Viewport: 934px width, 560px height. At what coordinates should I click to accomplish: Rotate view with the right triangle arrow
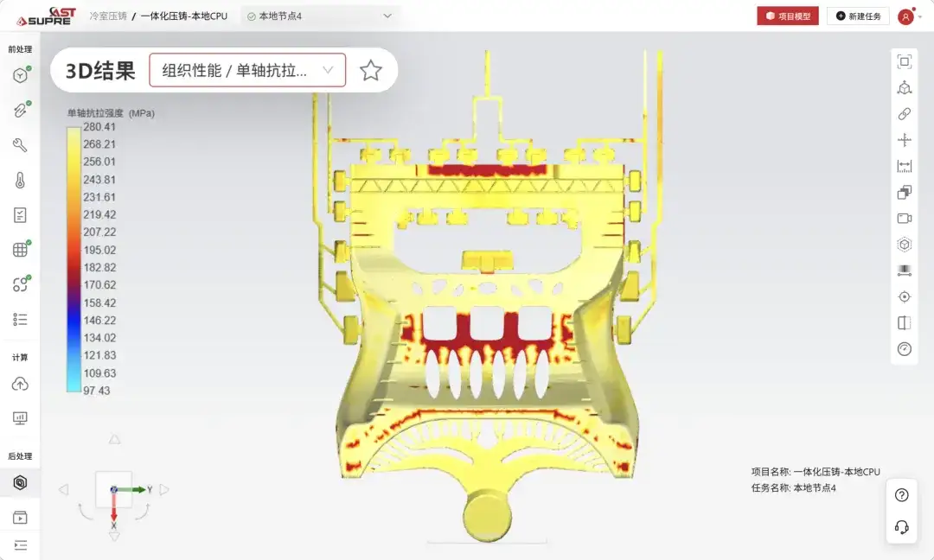(x=164, y=490)
